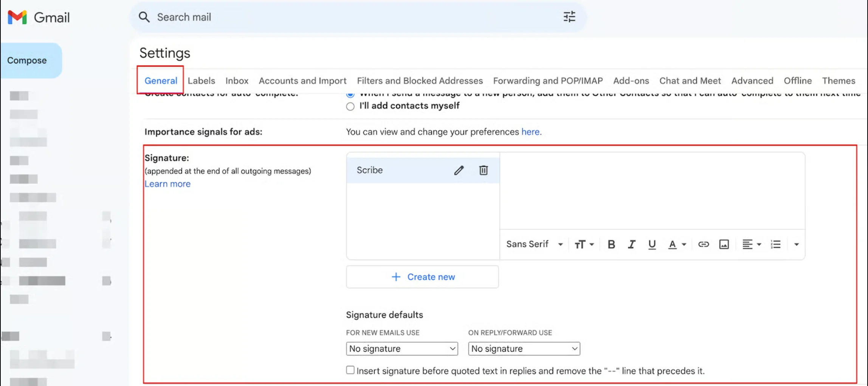Viewport: 868px width, 386px height.
Task: Switch to the Labels tab
Action: coord(201,81)
